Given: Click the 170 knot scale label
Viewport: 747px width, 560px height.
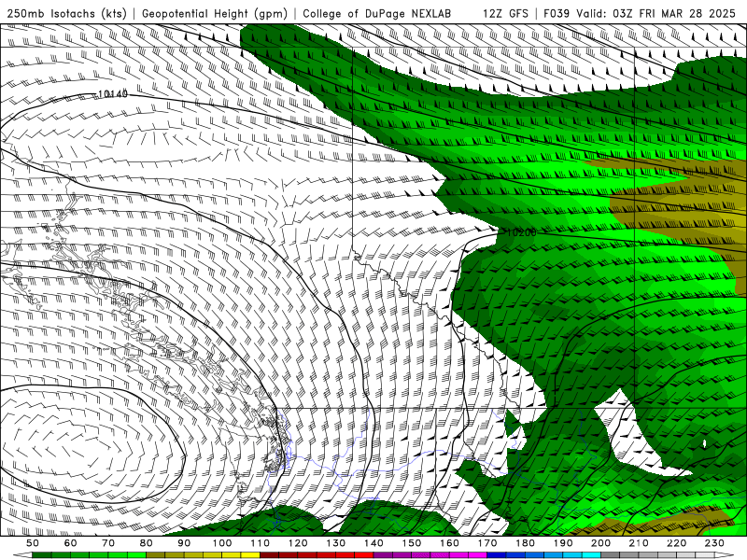Looking at the screenshot, I should (x=486, y=543).
